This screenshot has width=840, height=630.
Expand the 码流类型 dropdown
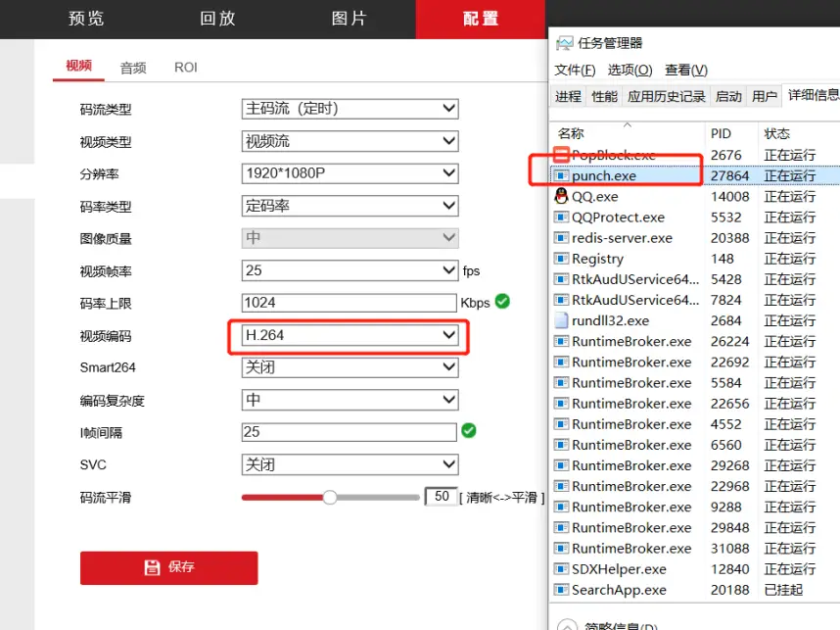(x=350, y=109)
